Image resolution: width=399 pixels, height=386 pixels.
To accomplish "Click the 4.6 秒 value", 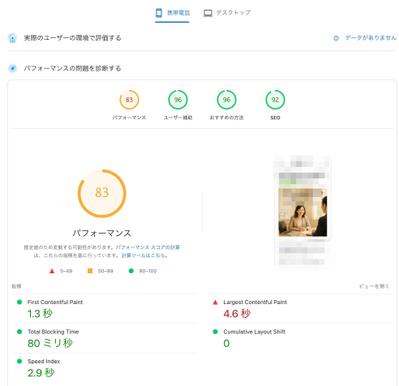I will pyautogui.click(x=237, y=314).
